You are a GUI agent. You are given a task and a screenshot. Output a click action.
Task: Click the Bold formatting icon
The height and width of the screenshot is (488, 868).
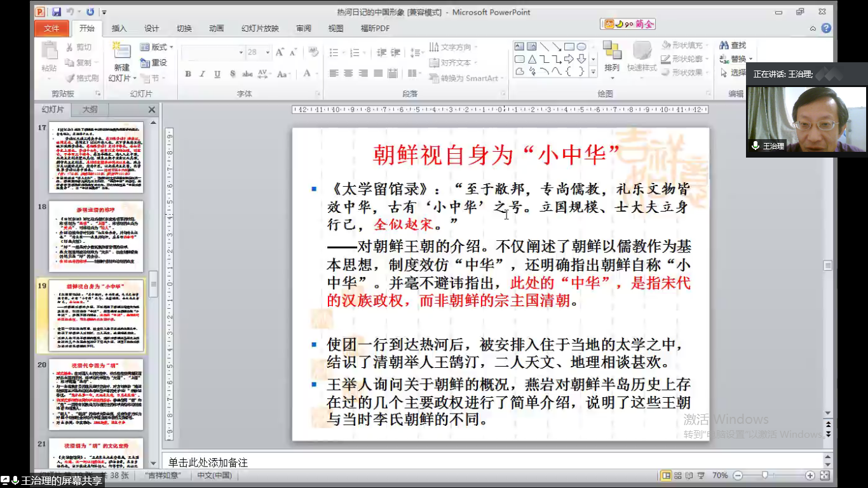188,74
